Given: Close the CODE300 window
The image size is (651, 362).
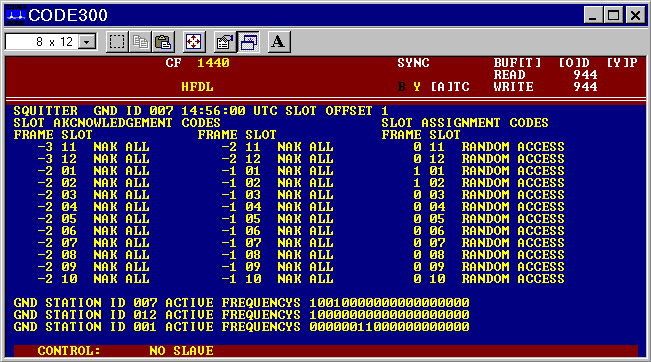Looking at the screenshot, I should [635, 15].
